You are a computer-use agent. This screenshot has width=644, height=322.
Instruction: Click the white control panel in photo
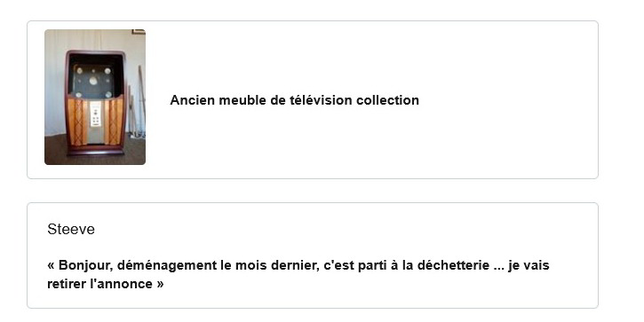coord(95,114)
